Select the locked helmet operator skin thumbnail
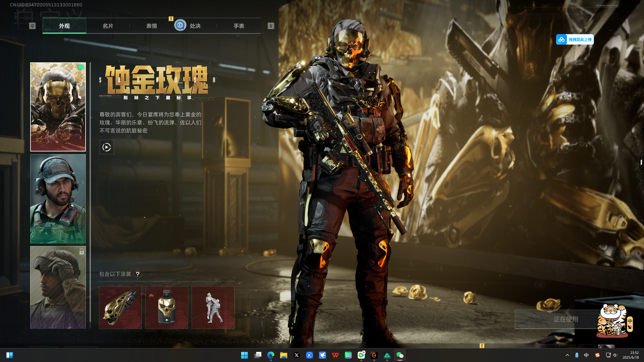Viewport: 644px width, 362px height. [58, 287]
